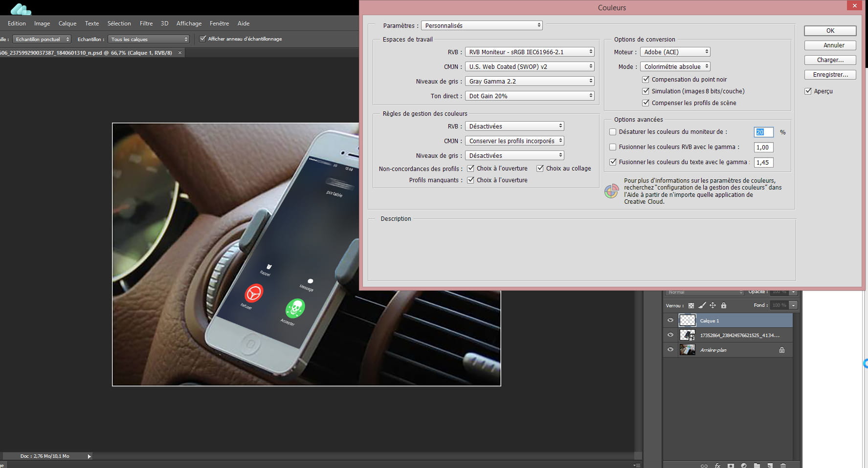Click the new group folder icon
868x468 pixels.
[x=757, y=466]
